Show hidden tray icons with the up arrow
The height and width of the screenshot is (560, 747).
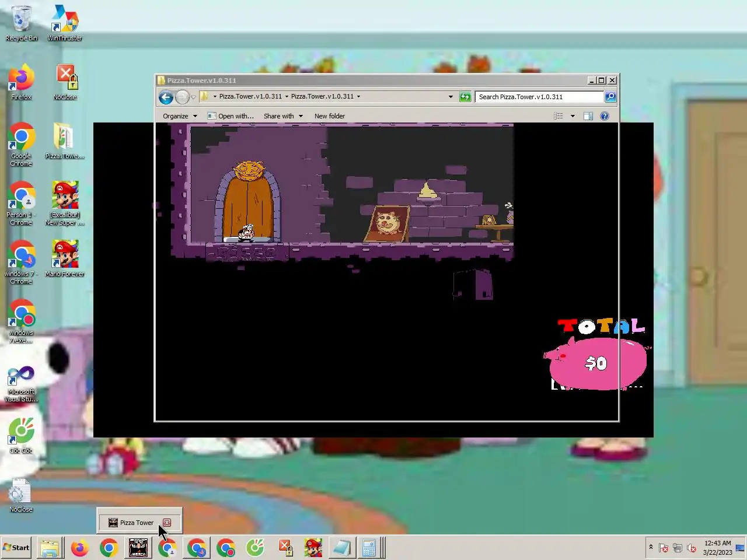[651, 547]
